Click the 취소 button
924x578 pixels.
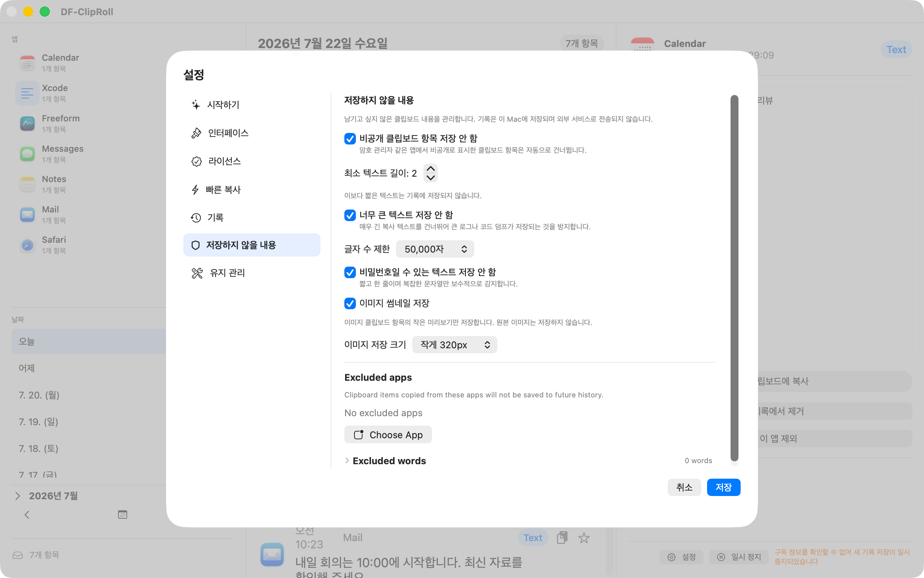coord(684,487)
